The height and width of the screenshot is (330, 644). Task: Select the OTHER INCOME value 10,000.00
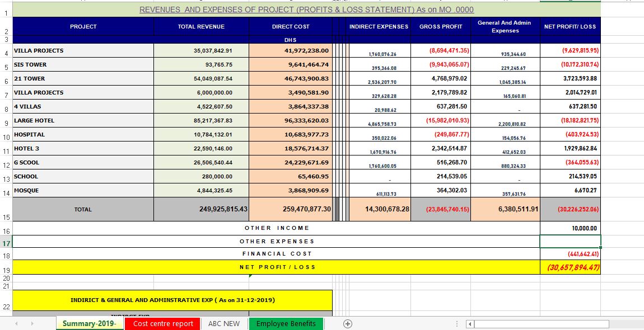pyautogui.click(x=570, y=228)
